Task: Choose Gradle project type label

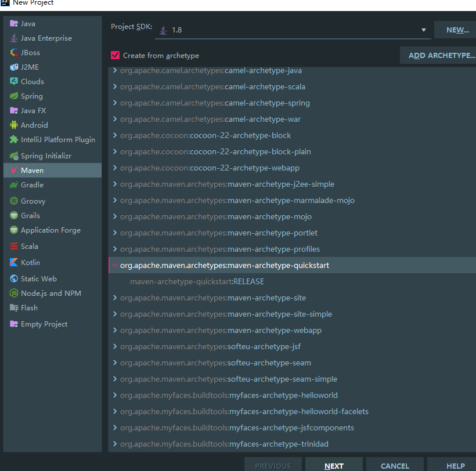Action: (32, 184)
